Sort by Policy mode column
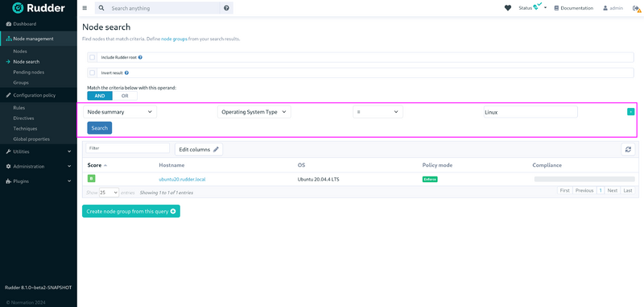The height and width of the screenshot is (307, 644). click(437, 165)
